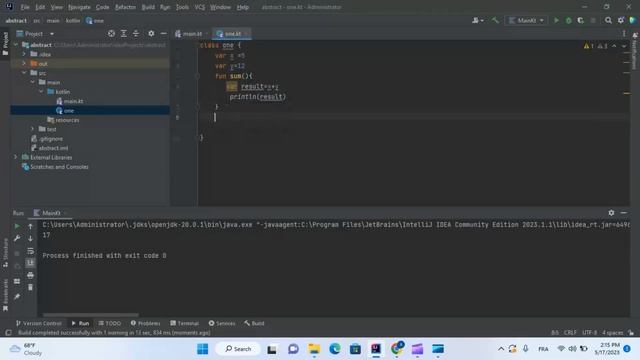Screen dimensions: 640x360
Task: Open Run panel settings gear
Action: (611, 213)
